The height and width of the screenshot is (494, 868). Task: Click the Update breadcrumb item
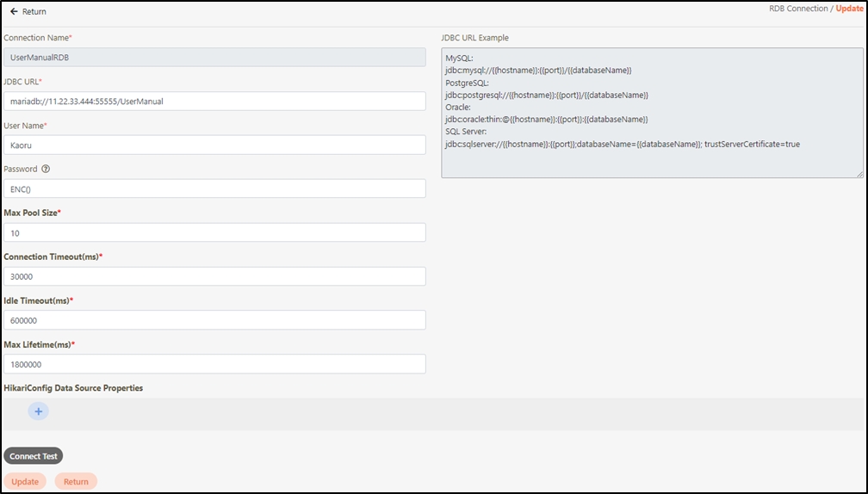click(849, 9)
